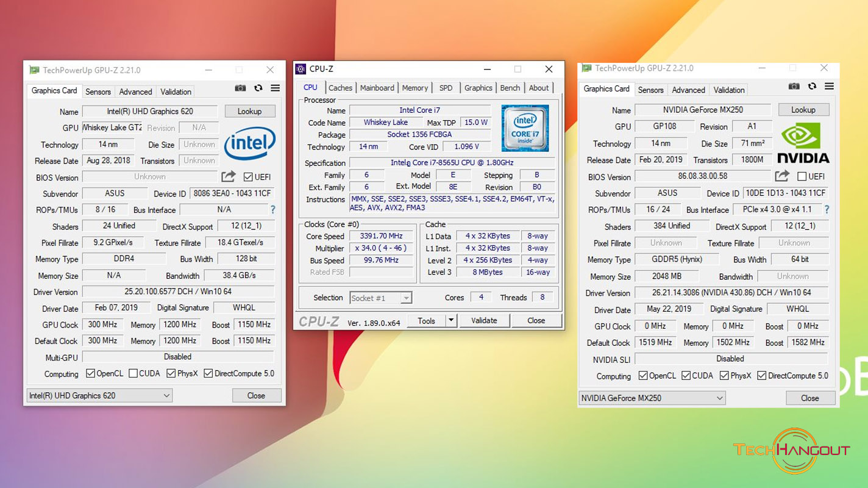Click the NVIDIA logo in right GPU-Z window

(x=803, y=143)
